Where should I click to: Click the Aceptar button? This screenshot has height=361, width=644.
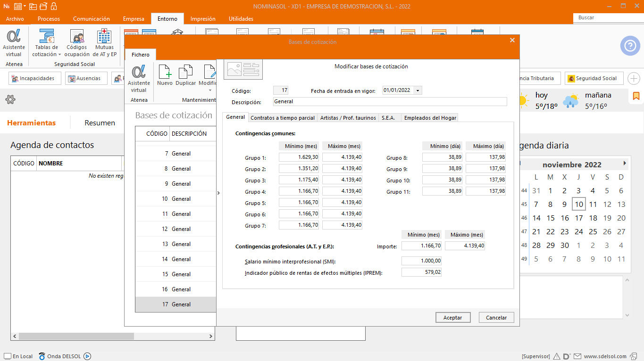tap(452, 318)
